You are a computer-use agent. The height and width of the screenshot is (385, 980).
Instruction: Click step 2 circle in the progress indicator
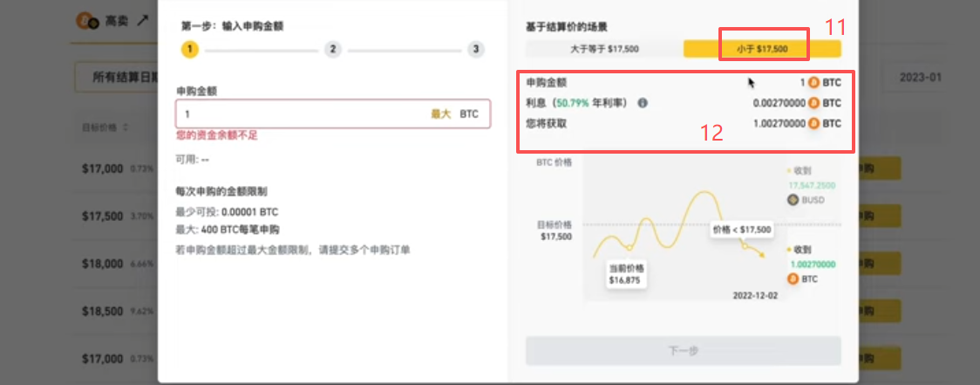(332, 50)
